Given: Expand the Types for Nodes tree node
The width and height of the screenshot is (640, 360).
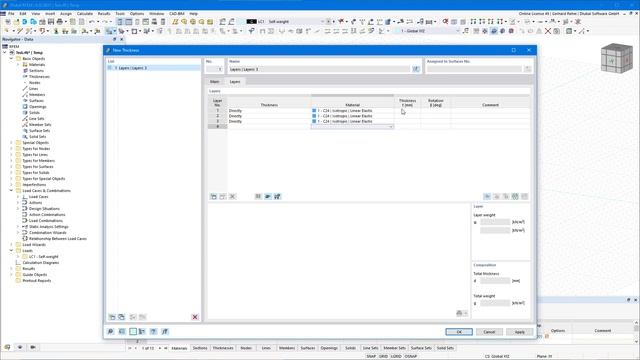Looking at the screenshot, I should click(x=11, y=149).
